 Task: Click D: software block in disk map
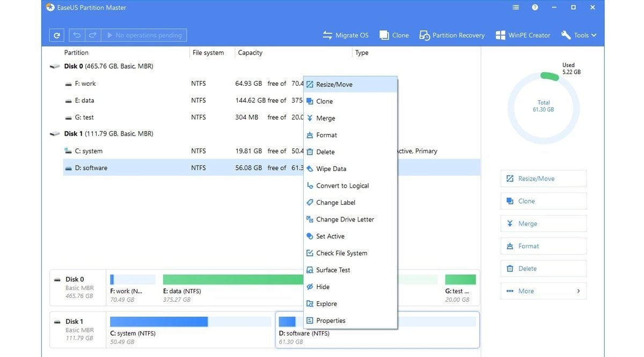click(377, 330)
